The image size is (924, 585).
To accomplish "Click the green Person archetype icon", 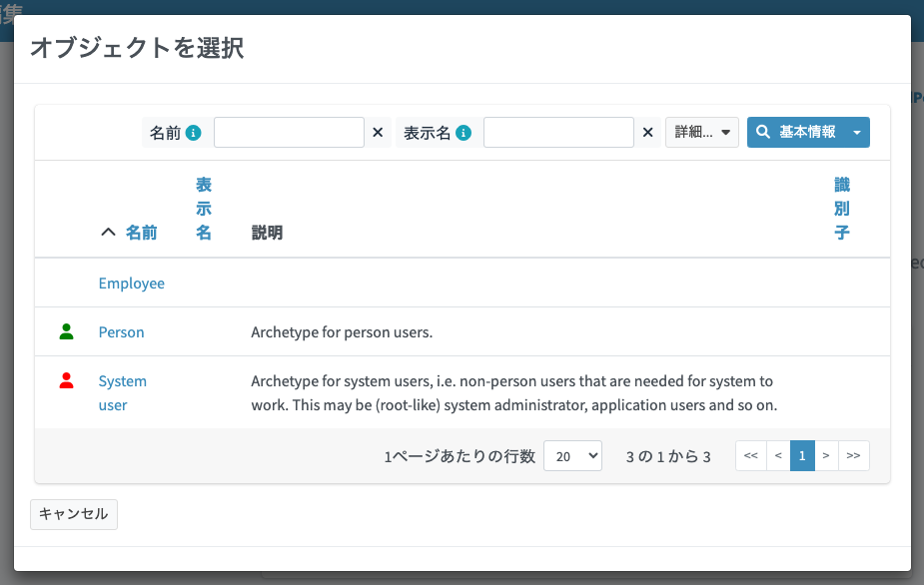I will click(67, 331).
